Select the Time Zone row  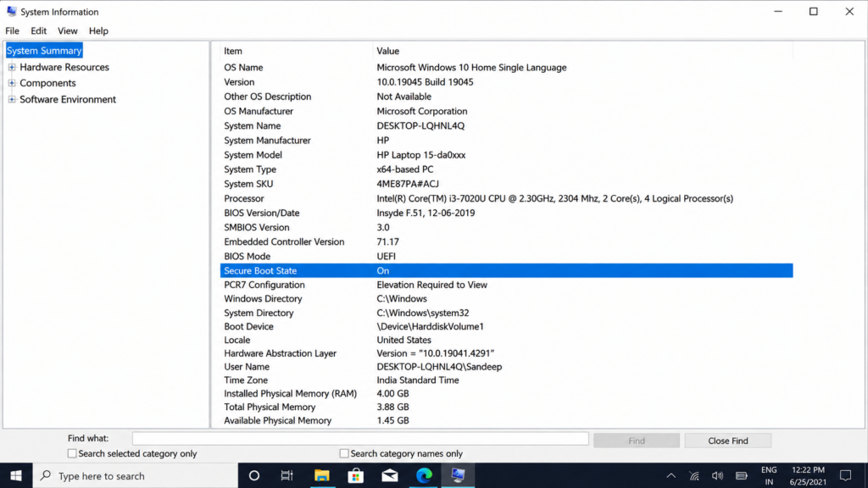[507, 380]
